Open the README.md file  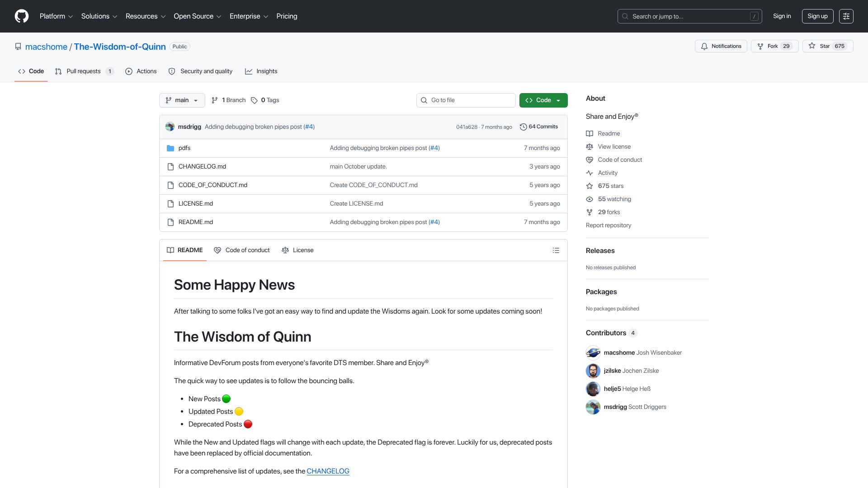(x=196, y=222)
